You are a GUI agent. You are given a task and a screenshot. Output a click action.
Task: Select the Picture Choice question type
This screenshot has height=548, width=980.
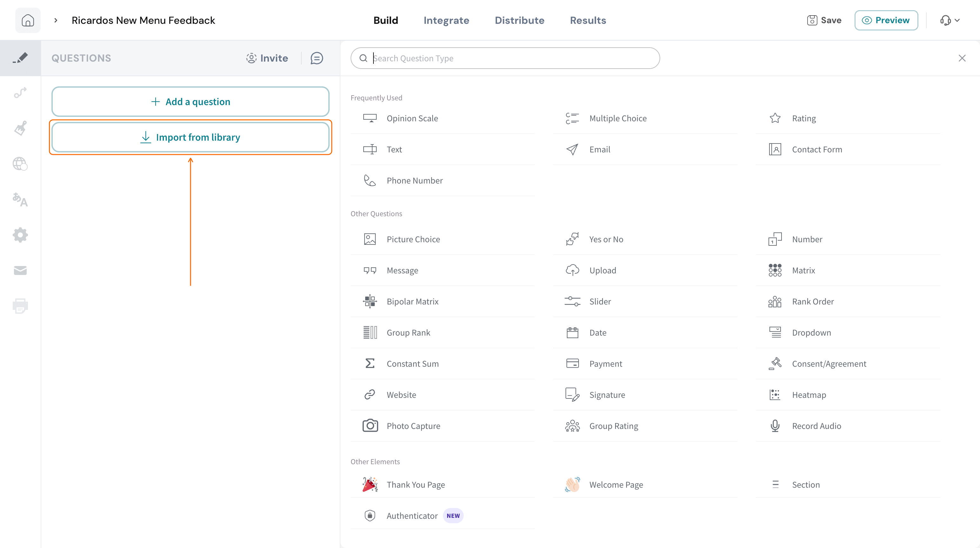(442, 239)
